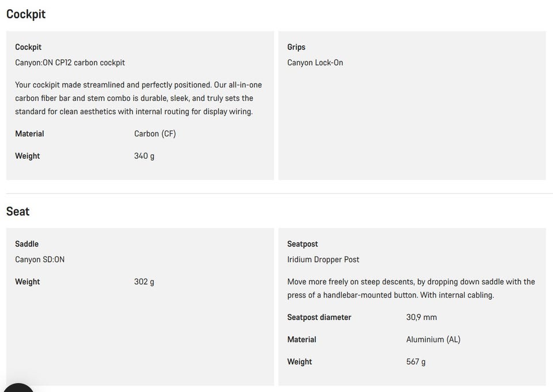
Task: Click the Aluminium (AL) material value
Action: 433,340
